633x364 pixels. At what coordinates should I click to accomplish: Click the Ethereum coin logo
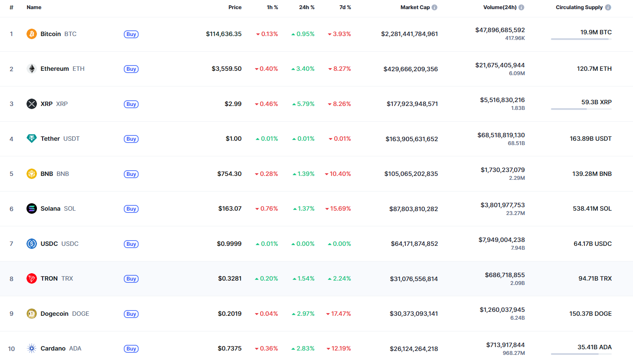(32, 69)
